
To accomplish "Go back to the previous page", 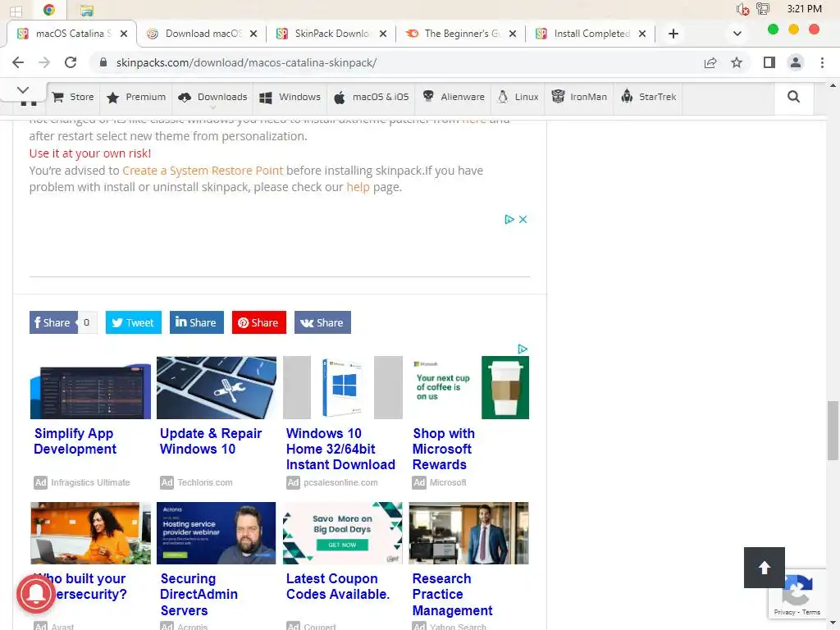I will pos(18,62).
